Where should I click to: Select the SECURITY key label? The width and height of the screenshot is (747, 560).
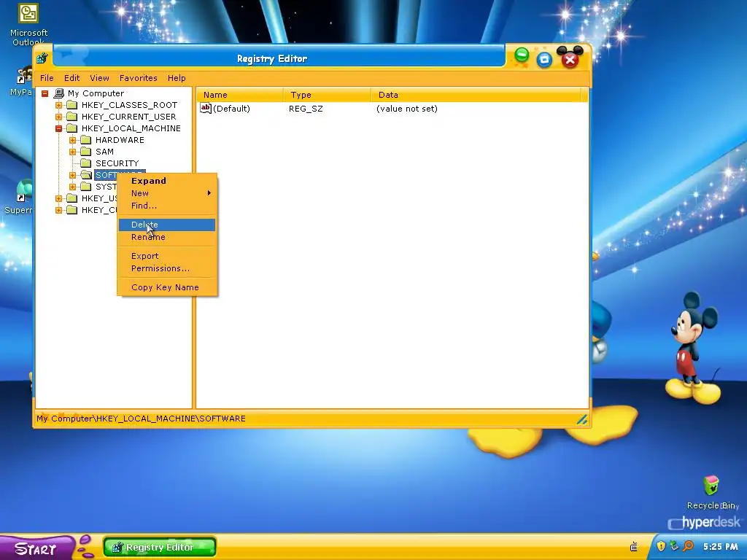[x=117, y=163]
